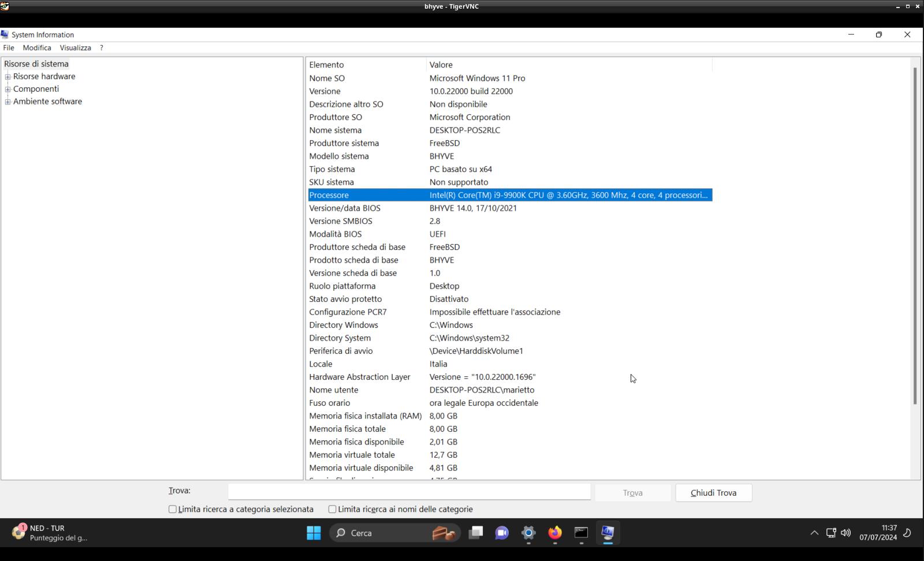The image size is (924, 561).
Task: Expand the Risorse hardware node
Action: pos(8,77)
